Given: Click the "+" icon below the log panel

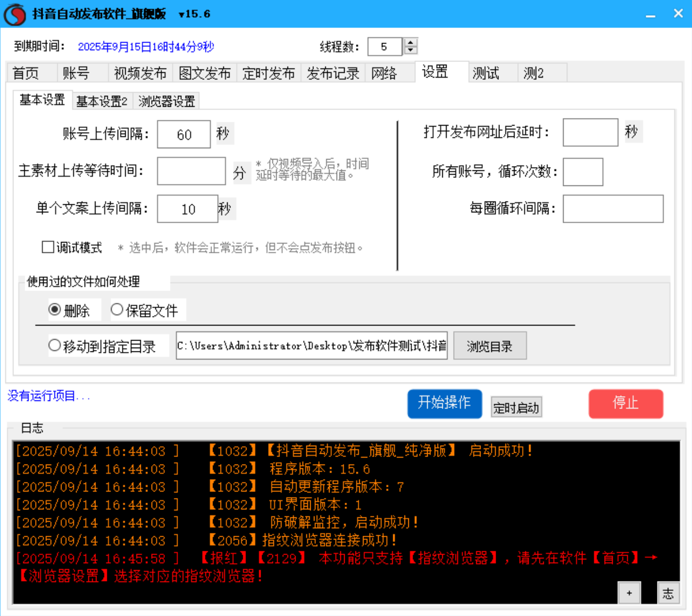Looking at the screenshot, I should (628, 593).
